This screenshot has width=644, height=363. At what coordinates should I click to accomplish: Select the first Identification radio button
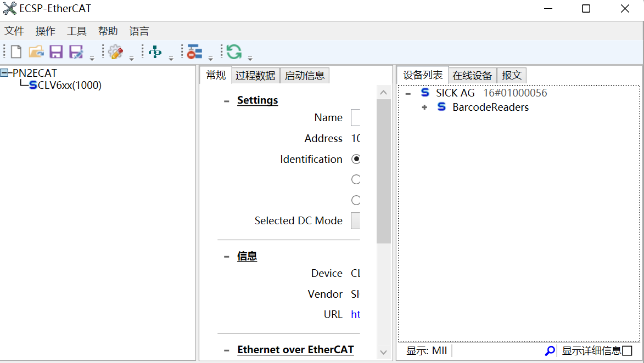click(x=356, y=158)
